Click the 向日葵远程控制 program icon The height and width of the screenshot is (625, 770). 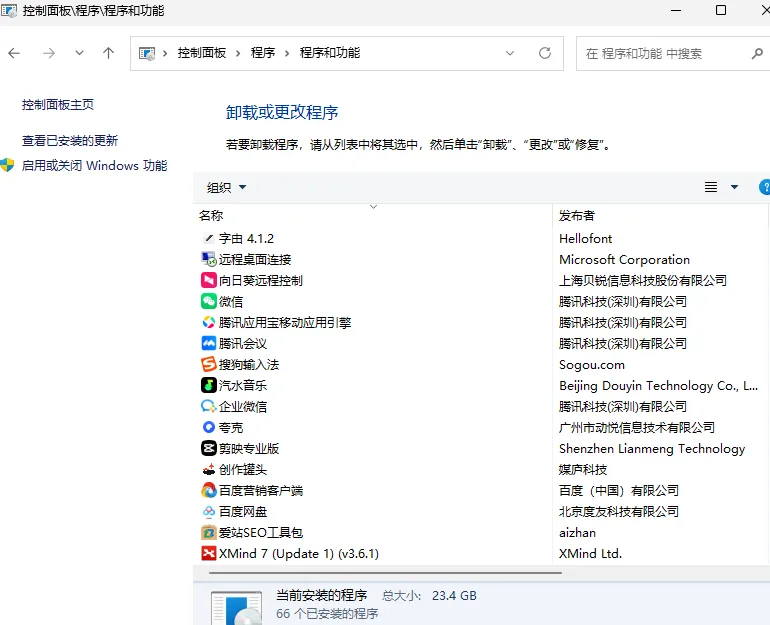click(209, 280)
